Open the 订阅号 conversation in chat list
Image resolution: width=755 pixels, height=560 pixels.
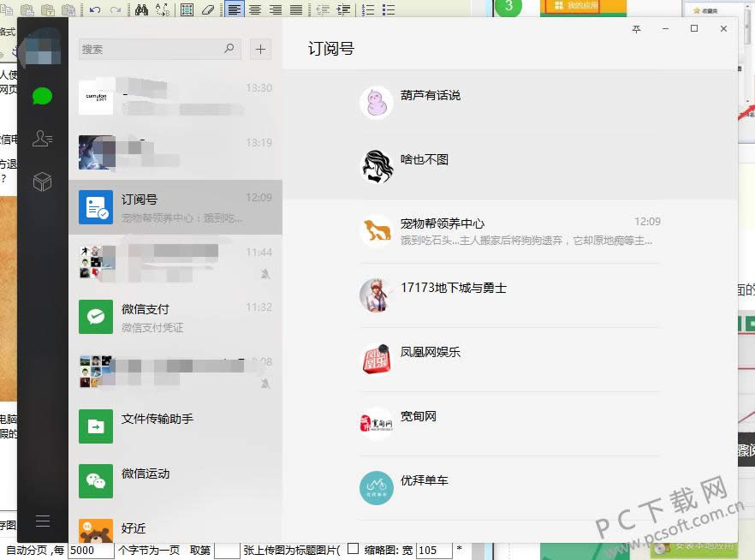tap(175, 207)
